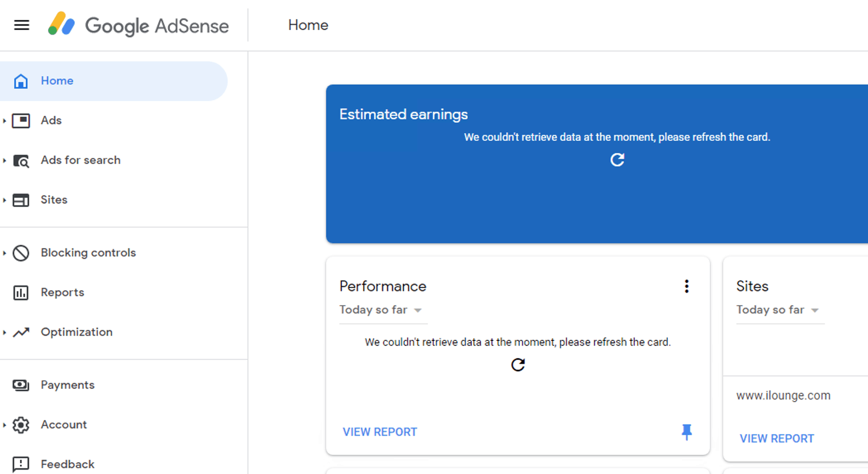Click the Reports bar chart icon
This screenshot has height=474, width=868.
(21, 292)
